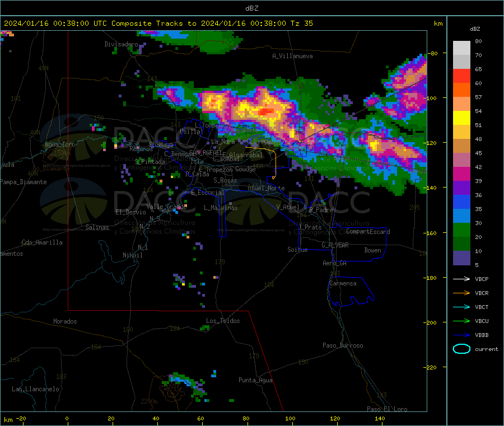Click the red-orange storm core cell
504x426 pixels.
point(266,111)
